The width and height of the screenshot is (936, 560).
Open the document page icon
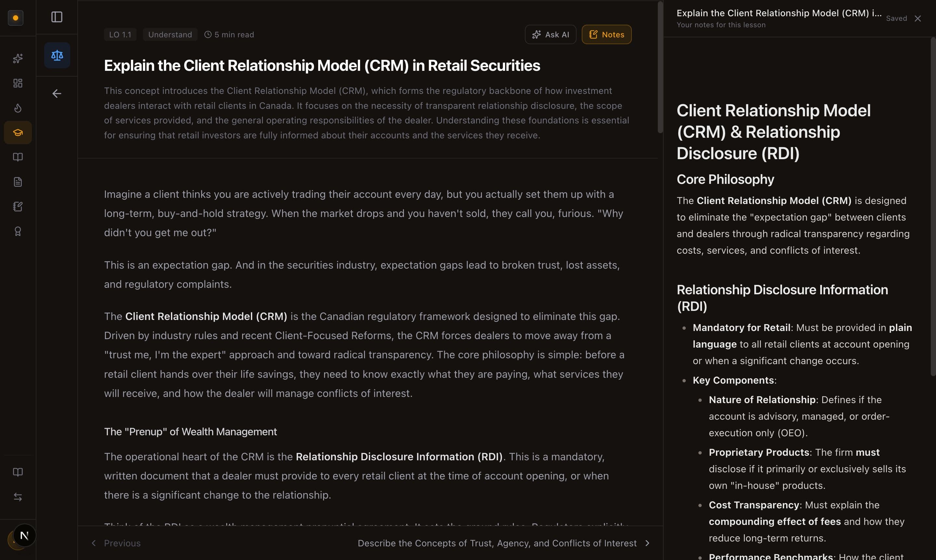tap(18, 182)
